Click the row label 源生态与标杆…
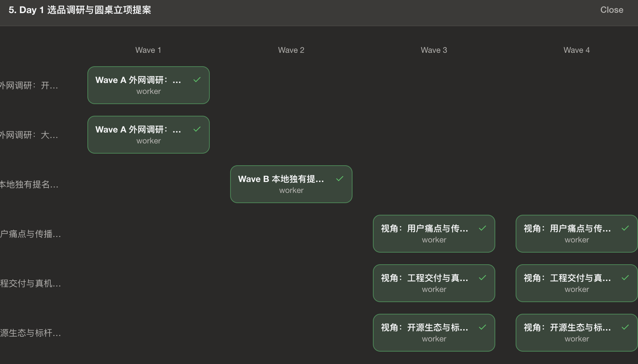Viewport: 638px width, 364px height. click(x=30, y=333)
